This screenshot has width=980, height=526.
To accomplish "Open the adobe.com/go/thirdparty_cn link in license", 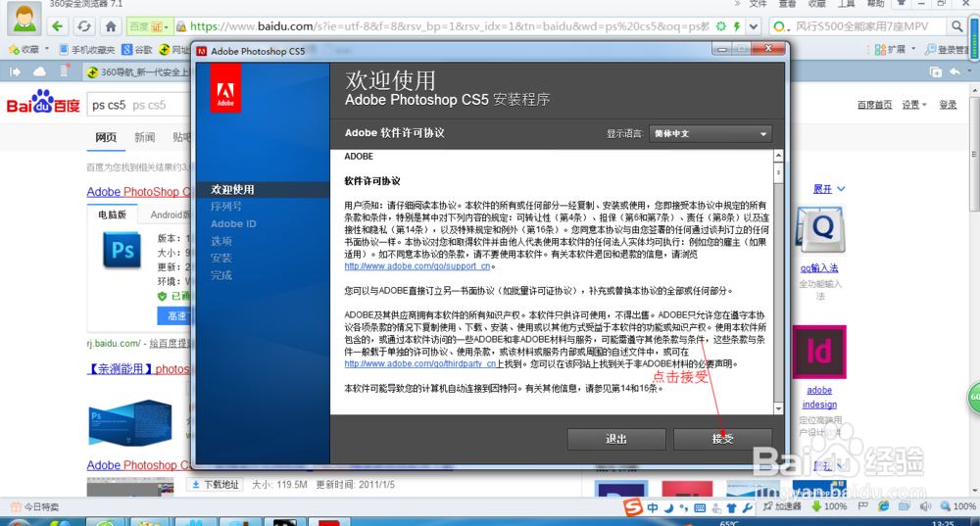I will point(420,363).
